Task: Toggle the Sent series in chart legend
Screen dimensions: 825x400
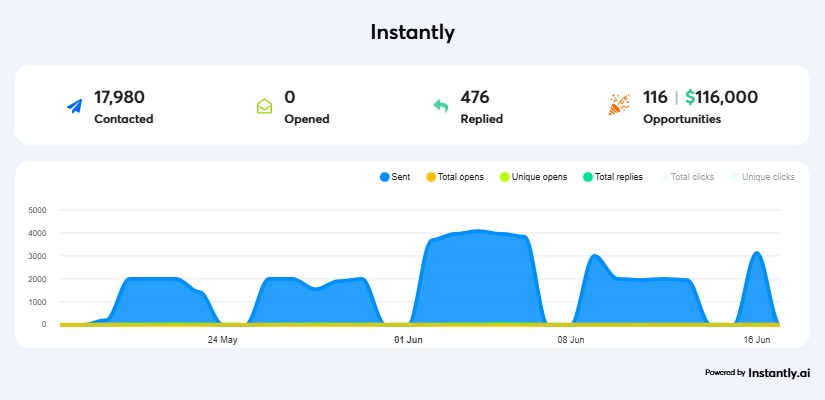Action: [395, 177]
